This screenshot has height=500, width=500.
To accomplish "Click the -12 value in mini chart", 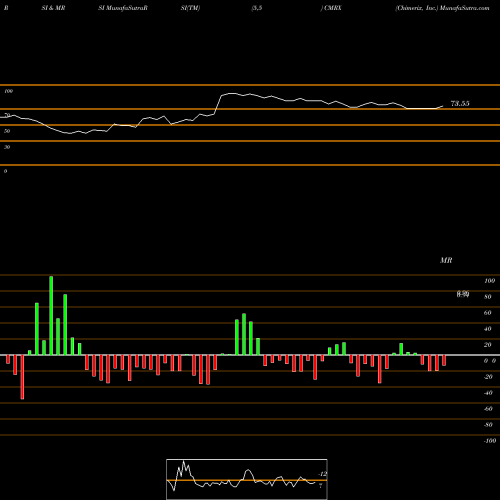I will pos(322,474).
